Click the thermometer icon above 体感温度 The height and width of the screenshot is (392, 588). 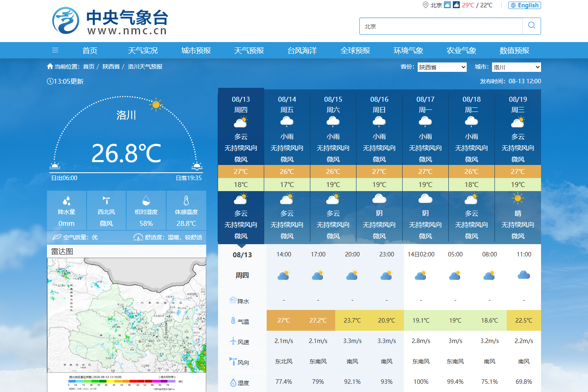coord(186,200)
